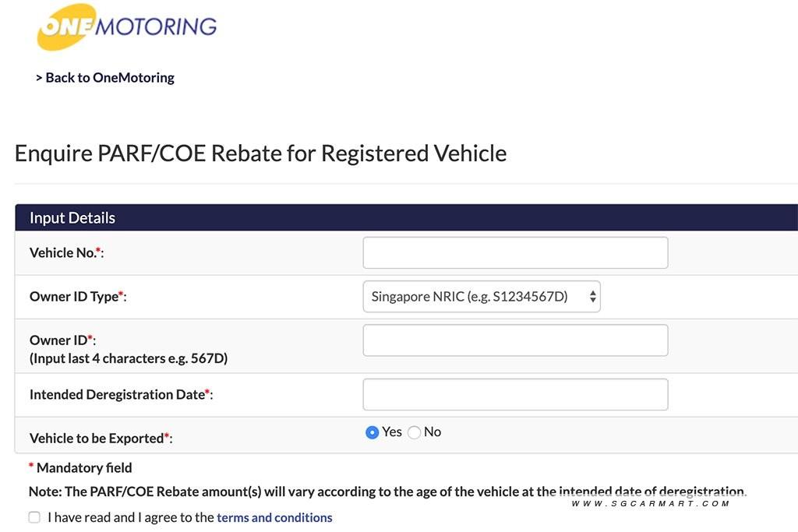Choose Yes for Vehicle to be Exported
Image resolution: width=798 pixels, height=532 pixels.
click(373, 432)
